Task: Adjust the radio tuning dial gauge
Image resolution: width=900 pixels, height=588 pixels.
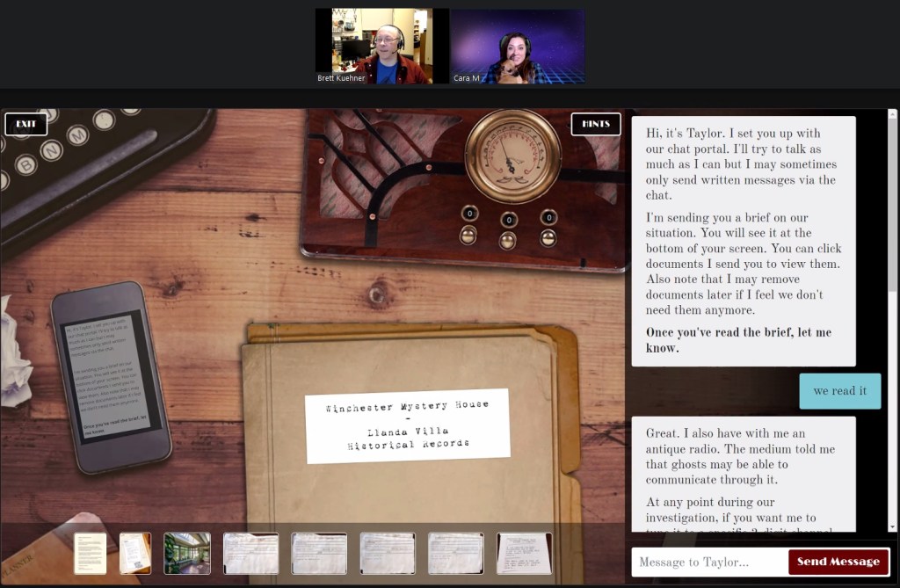Action: (x=512, y=158)
